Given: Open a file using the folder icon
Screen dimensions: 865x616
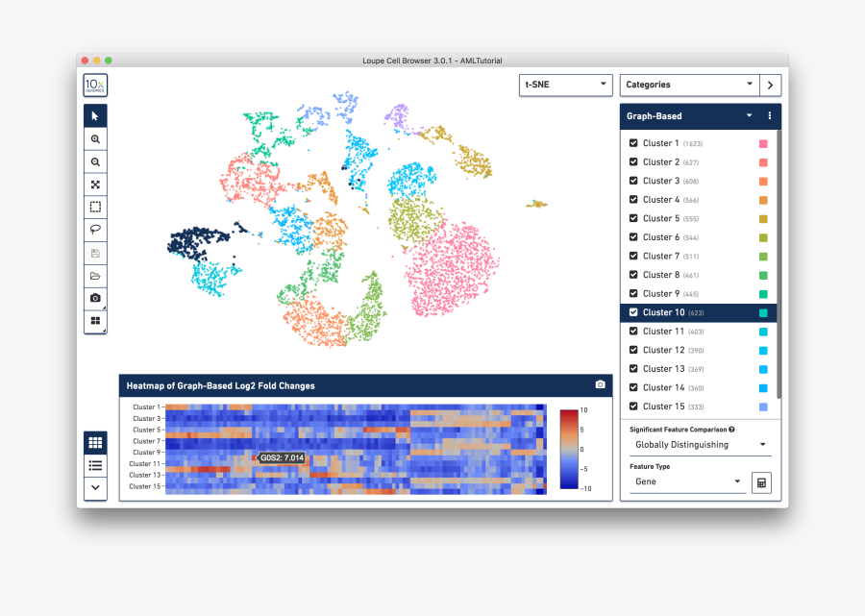Looking at the screenshot, I should [95, 276].
